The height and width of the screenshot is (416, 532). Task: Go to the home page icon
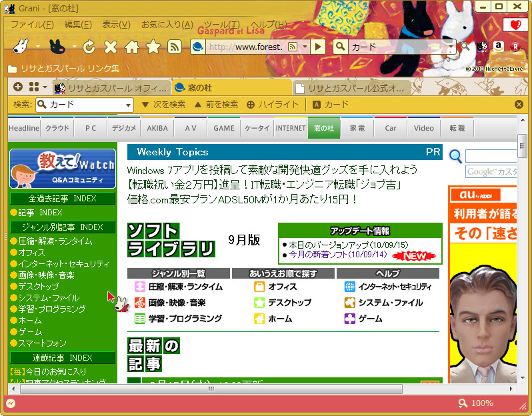coord(131,47)
